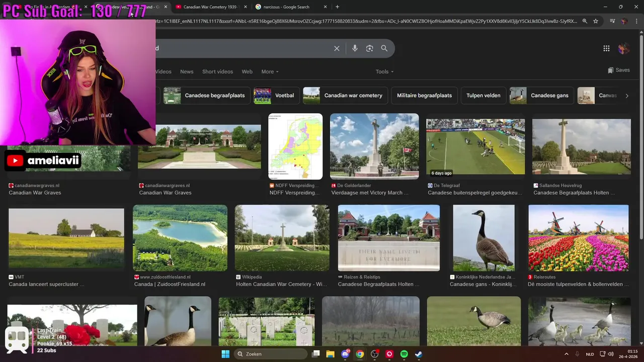
Task: Open the Wikipedia Holten cemetery image
Action: coord(282,238)
